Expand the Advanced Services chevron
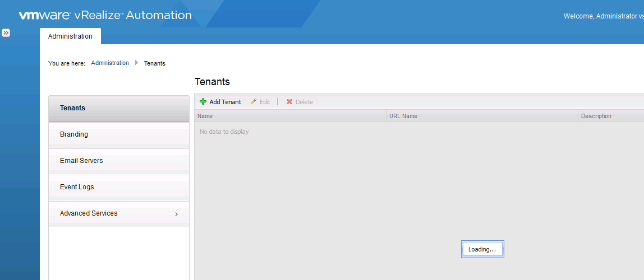 click(176, 214)
